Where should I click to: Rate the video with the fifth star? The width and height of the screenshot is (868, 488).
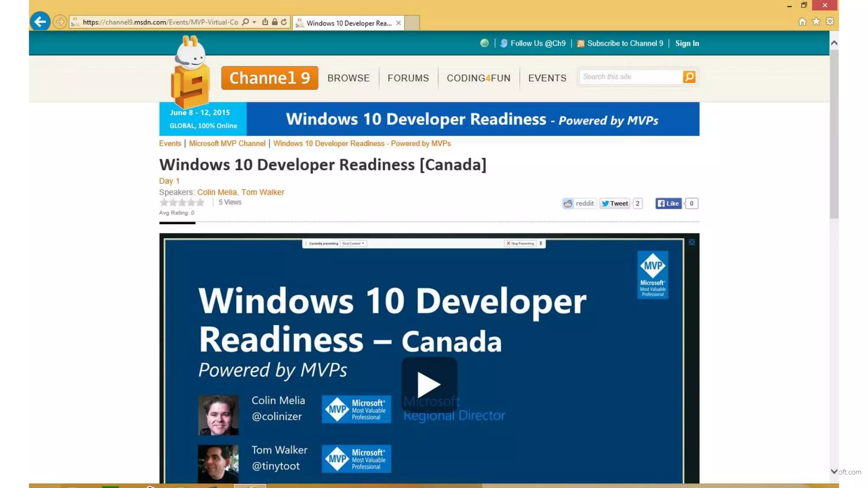(200, 202)
